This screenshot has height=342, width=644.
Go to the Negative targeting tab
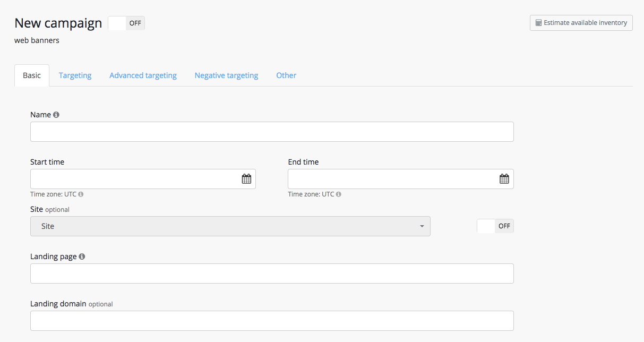coord(226,75)
